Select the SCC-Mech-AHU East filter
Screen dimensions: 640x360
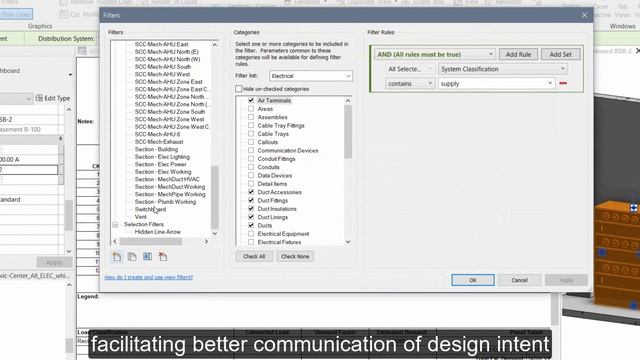162,44
